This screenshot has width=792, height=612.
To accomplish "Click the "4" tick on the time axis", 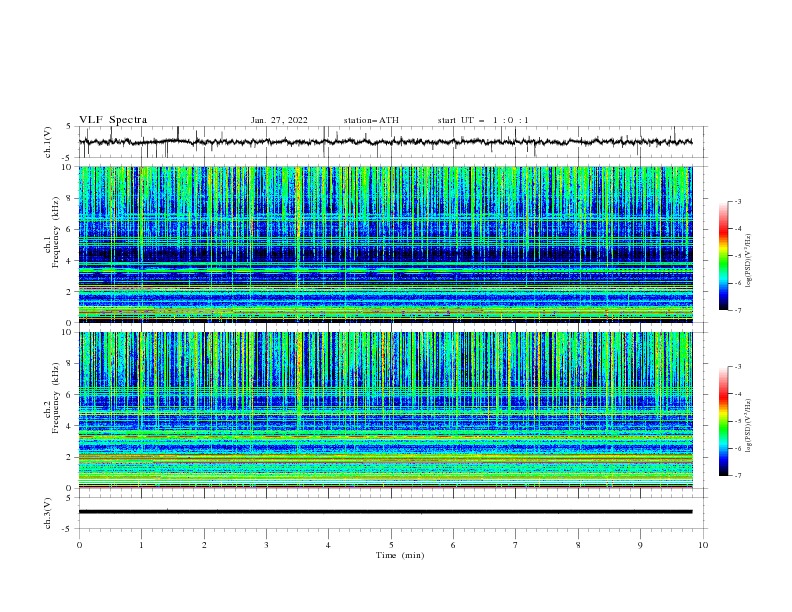I will (x=328, y=545).
